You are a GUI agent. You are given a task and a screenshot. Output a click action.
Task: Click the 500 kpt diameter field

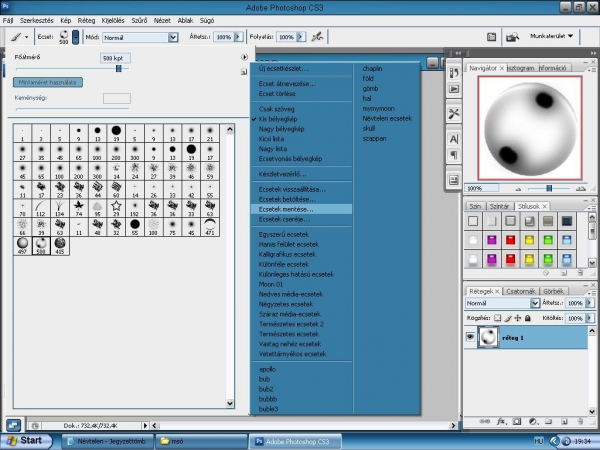point(115,58)
